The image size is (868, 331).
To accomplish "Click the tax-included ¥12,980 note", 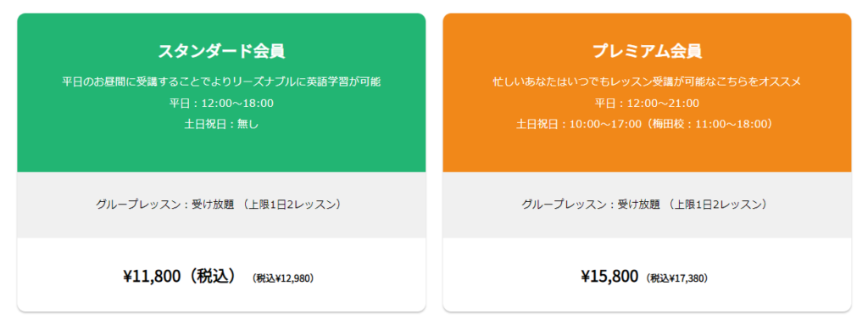I will [283, 278].
